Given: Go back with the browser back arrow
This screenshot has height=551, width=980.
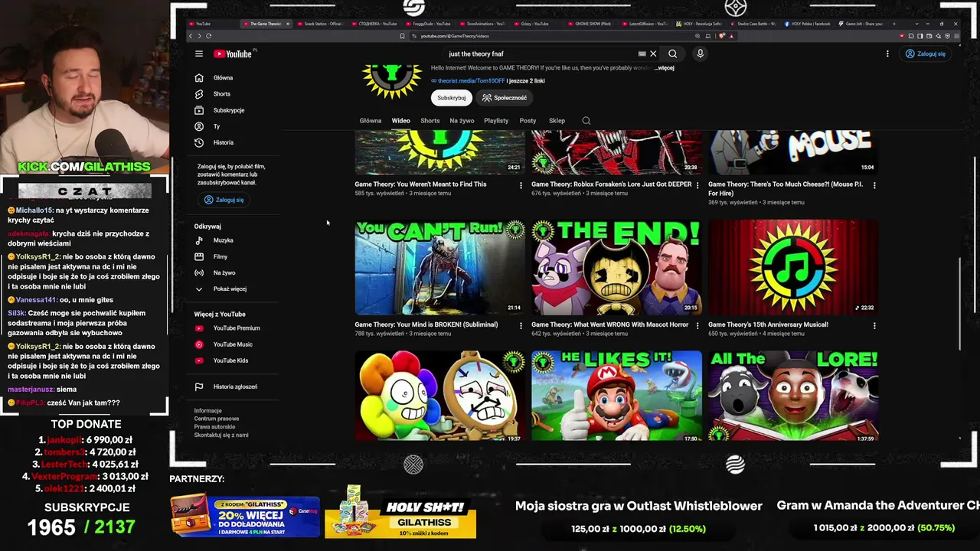Looking at the screenshot, I should coord(191,36).
